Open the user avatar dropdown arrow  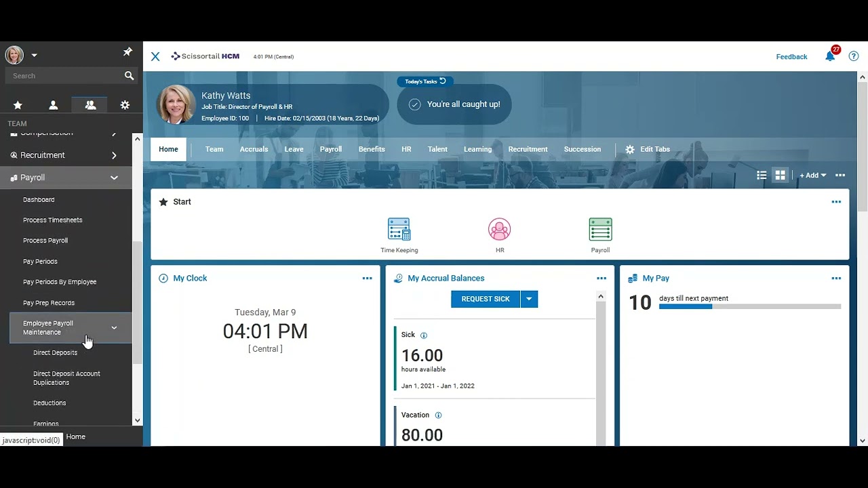[34, 56]
